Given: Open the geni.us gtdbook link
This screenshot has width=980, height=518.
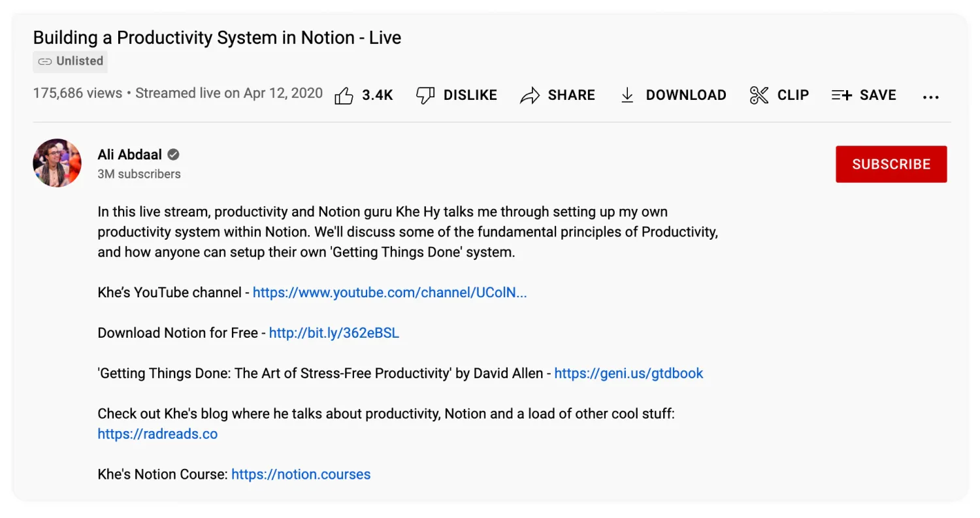Looking at the screenshot, I should pos(629,374).
